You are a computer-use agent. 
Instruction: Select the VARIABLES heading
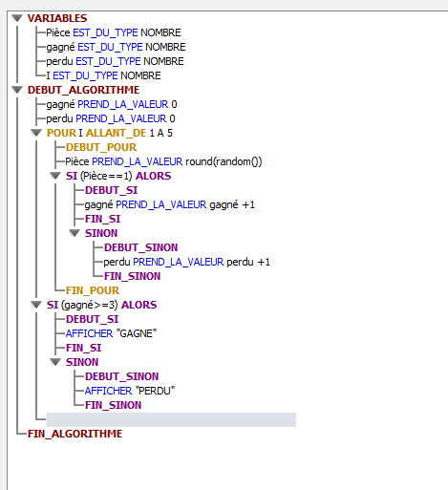point(57,18)
